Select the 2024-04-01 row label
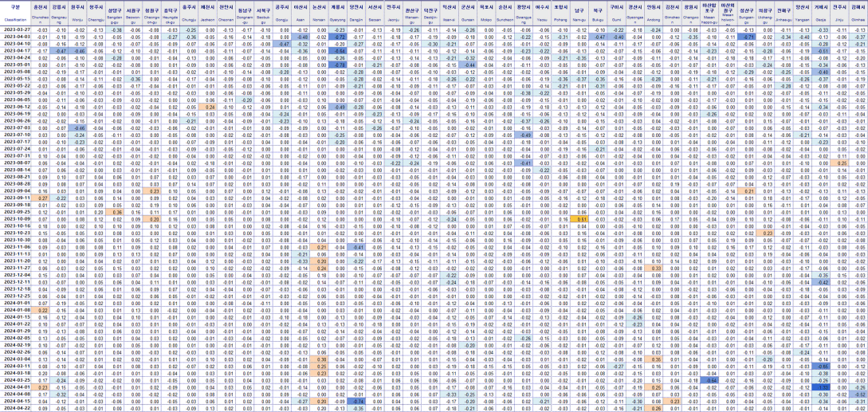This screenshot has height=412, width=868. point(15,387)
